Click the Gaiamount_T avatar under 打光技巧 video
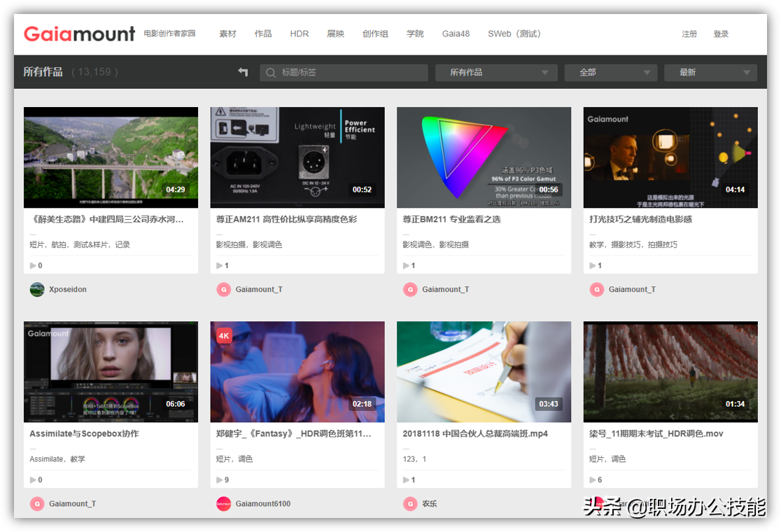This screenshot has width=781, height=532. (x=597, y=289)
